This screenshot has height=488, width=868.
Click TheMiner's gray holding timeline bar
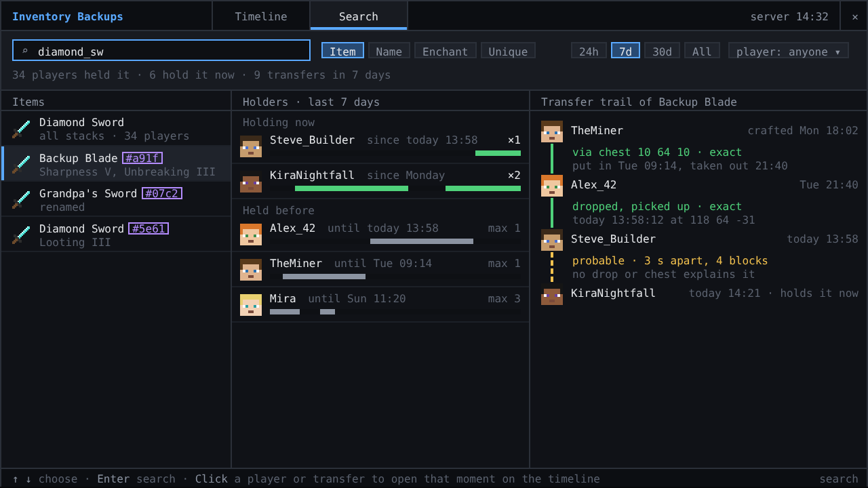324,277
